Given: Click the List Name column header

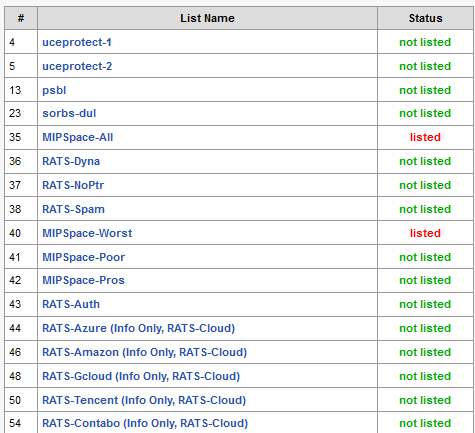Looking at the screenshot, I should pyautogui.click(x=207, y=18).
